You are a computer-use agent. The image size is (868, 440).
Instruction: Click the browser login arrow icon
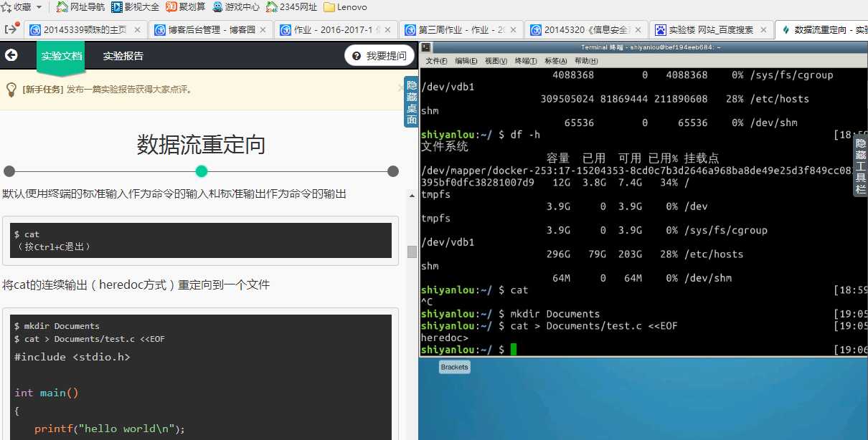pyautogui.click(x=11, y=29)
